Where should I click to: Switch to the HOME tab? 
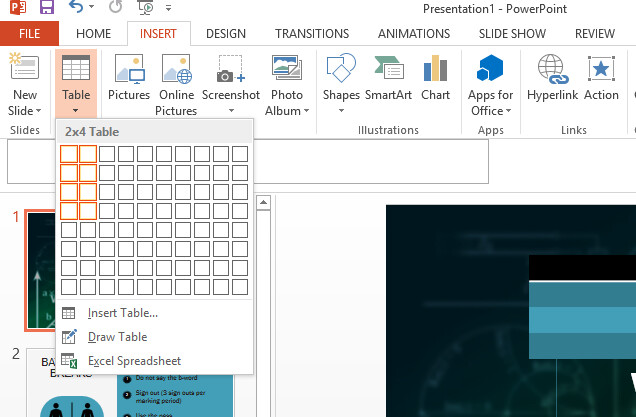tap(93, 34)
